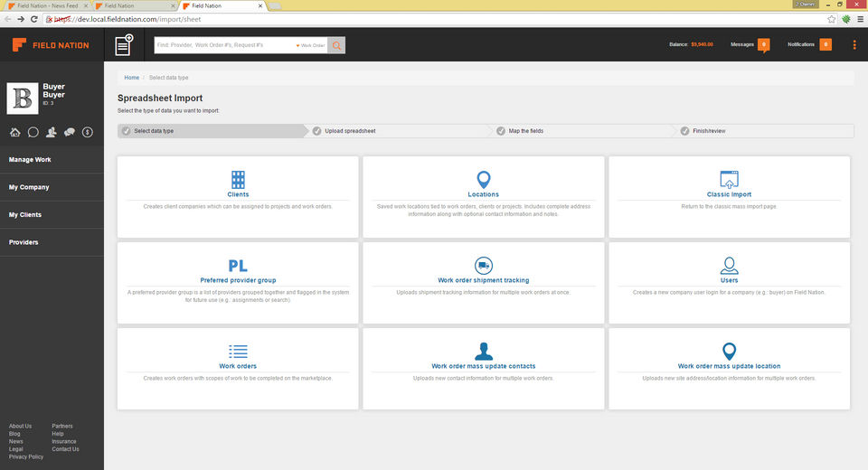
Task: Open the My Clients sidebar menu
Action: [52, 215]
